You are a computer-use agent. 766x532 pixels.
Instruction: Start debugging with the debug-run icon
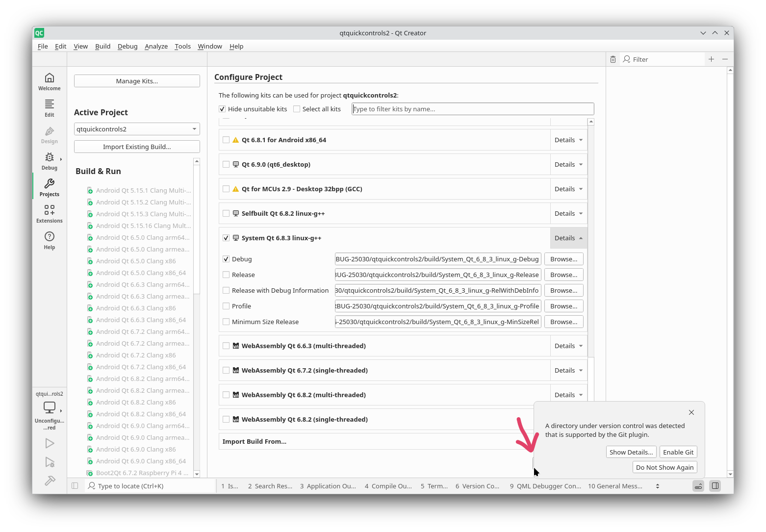coord(50,462)
